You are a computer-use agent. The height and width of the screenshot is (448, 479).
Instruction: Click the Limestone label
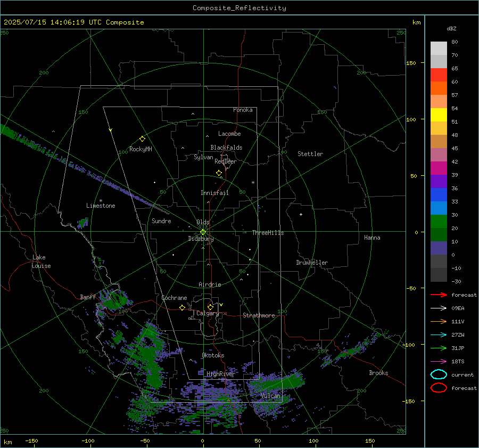click(101, 206)
